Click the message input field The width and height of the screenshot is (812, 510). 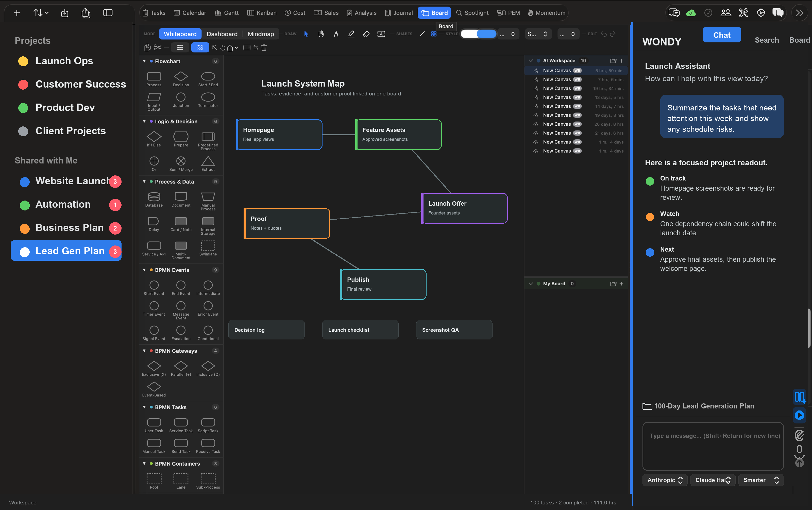(x=713, y=446)
